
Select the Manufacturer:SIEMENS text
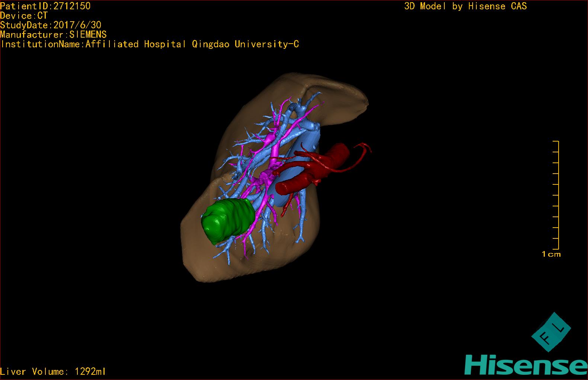[x=53, y=35]
